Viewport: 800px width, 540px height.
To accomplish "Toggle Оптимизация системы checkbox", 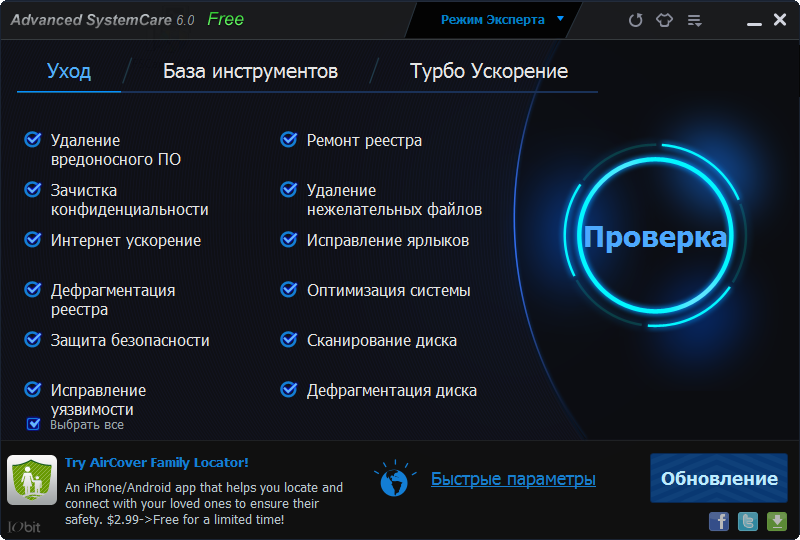I will [x=289, y=289].
